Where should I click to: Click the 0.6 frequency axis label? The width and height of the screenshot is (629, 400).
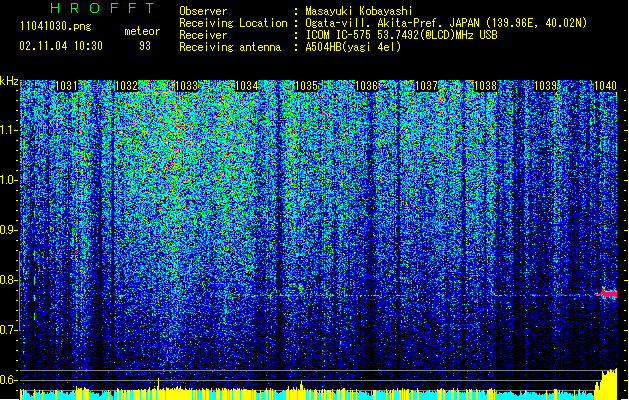8,380
